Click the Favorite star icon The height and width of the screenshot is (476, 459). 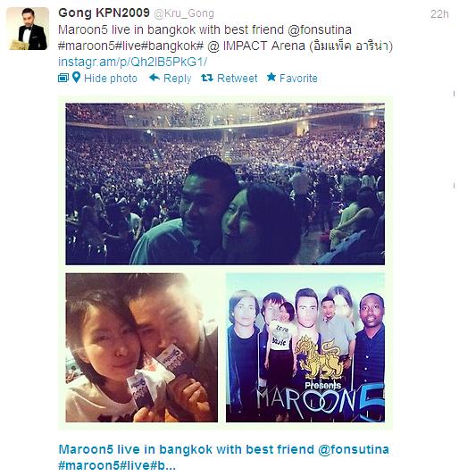tap(271, 77)
